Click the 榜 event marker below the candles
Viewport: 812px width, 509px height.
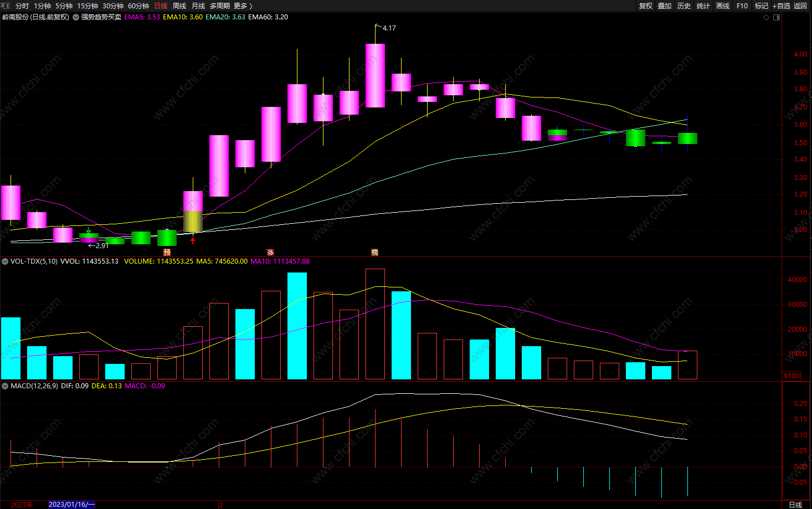pos(374,252)
